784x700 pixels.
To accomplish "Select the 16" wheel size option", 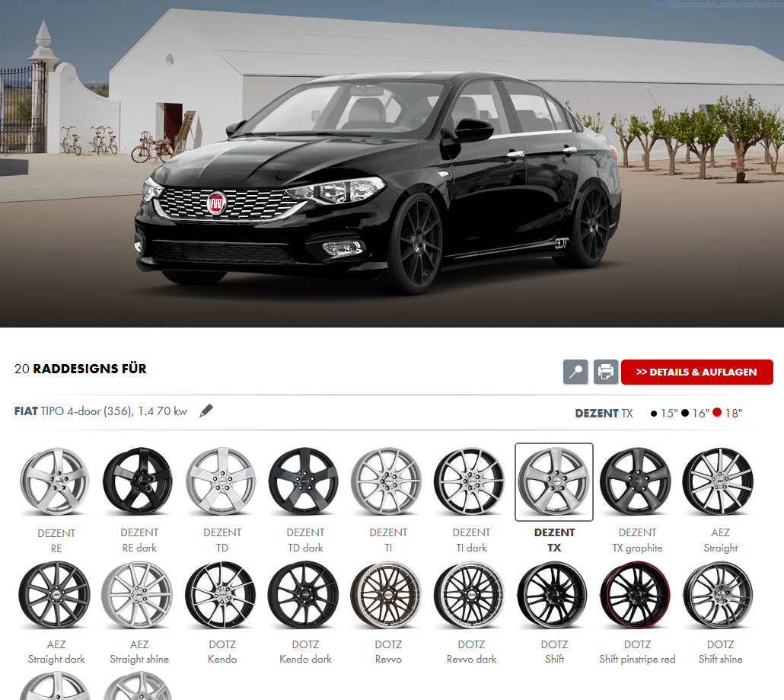I will coord(695,414).
